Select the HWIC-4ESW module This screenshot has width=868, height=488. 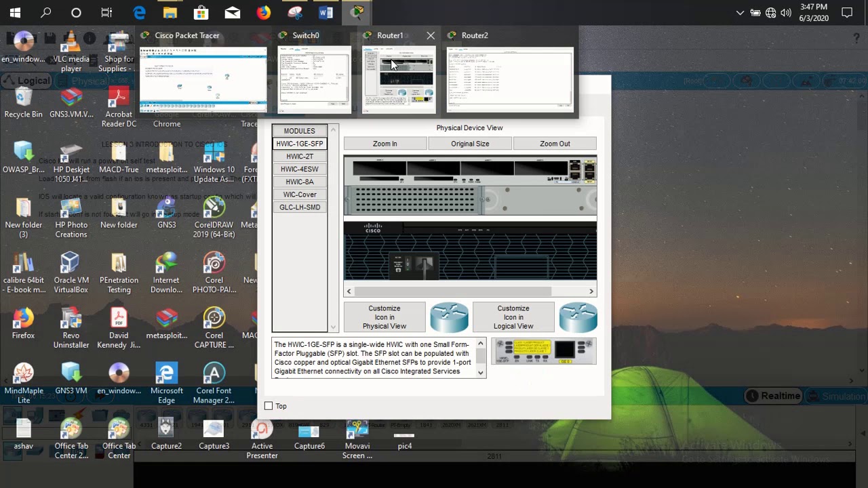300,169
